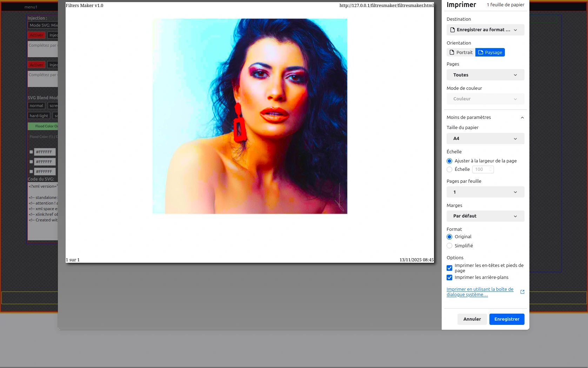Open the system print dialog link
This screenshot has height=368, width=588.
480,292
